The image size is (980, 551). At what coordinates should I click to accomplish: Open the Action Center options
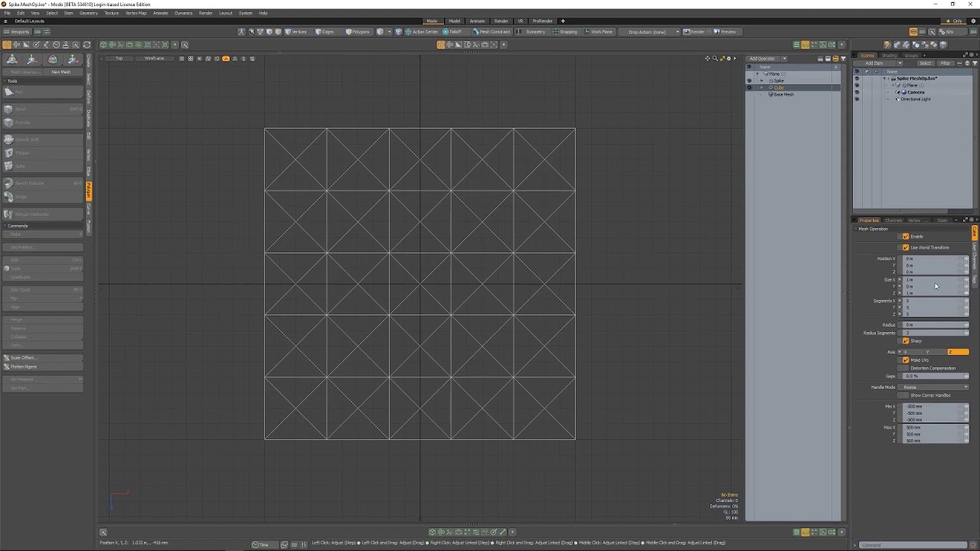pyautogui.click(x=422, y=31)
